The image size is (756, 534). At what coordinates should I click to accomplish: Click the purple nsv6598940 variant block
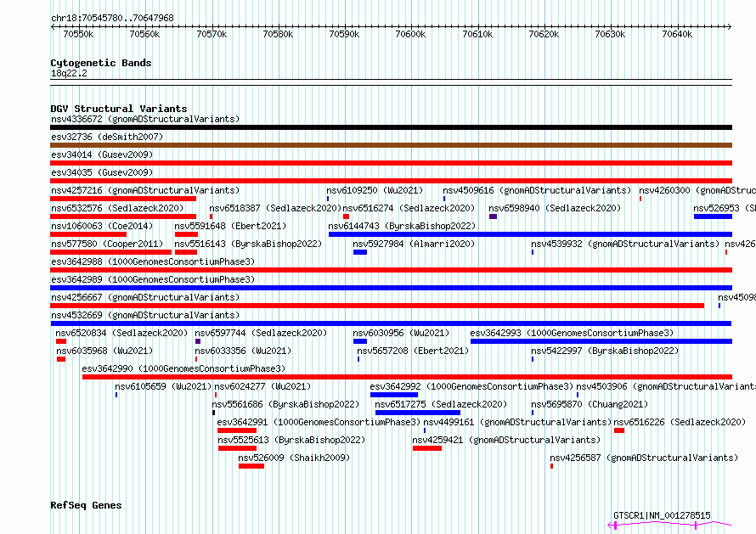coord(493,216)
